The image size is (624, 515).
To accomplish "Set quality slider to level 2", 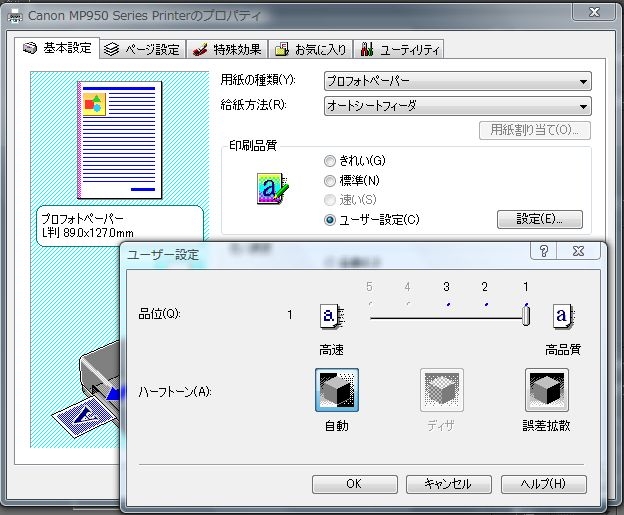I will pos(486,306).
